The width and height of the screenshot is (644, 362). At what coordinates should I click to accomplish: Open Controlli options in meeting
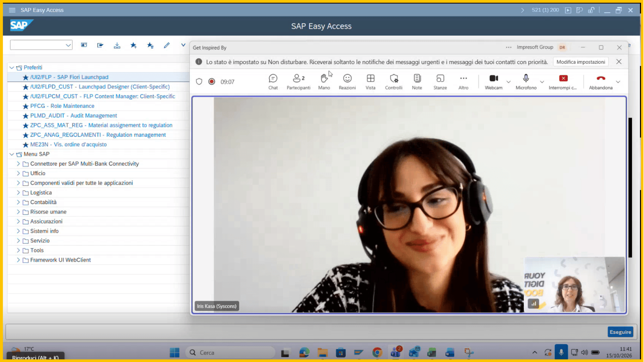point(394,82)
